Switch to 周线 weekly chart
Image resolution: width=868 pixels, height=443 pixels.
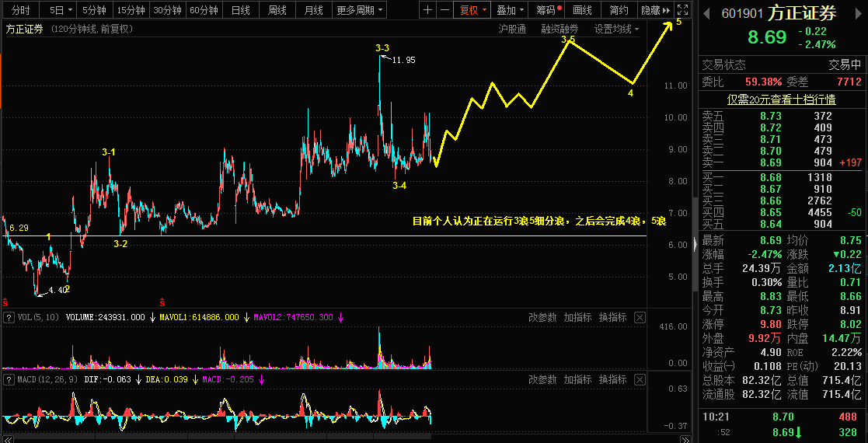(277, 10)
